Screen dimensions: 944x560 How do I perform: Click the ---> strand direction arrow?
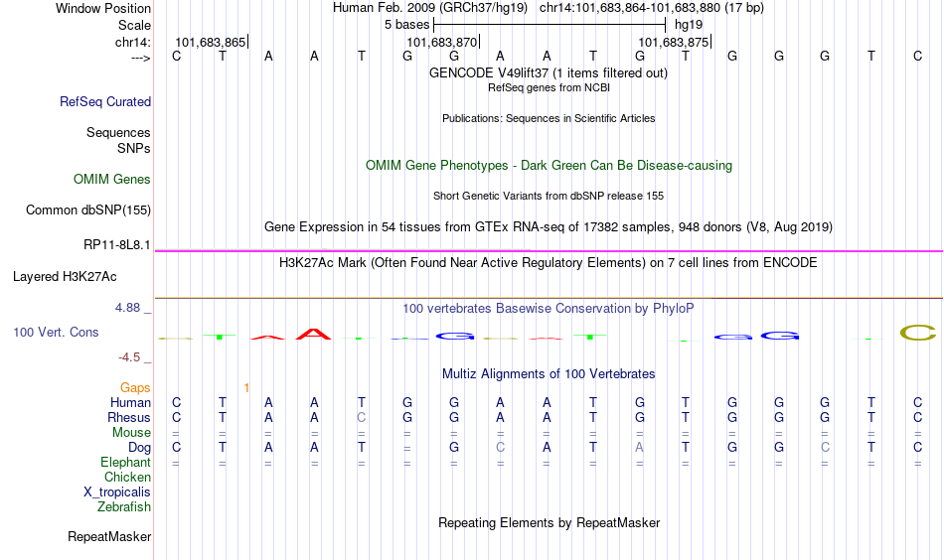(141, 58)
